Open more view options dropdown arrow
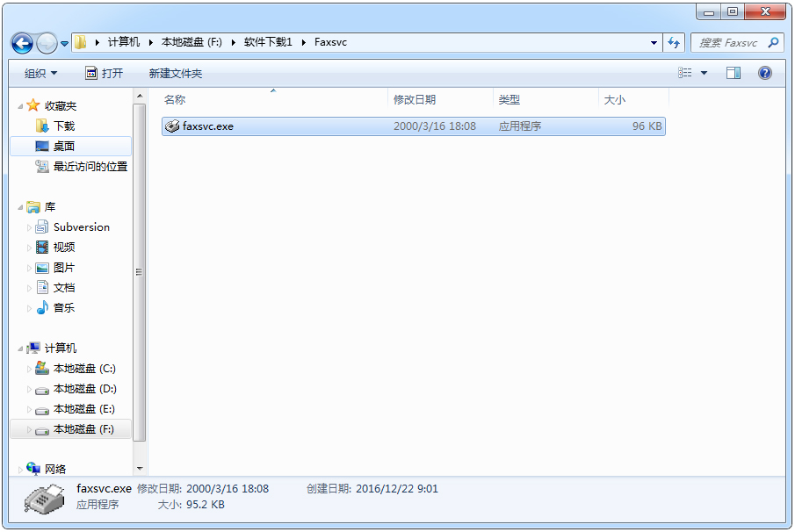795x532 pixels. click(704, 73)
